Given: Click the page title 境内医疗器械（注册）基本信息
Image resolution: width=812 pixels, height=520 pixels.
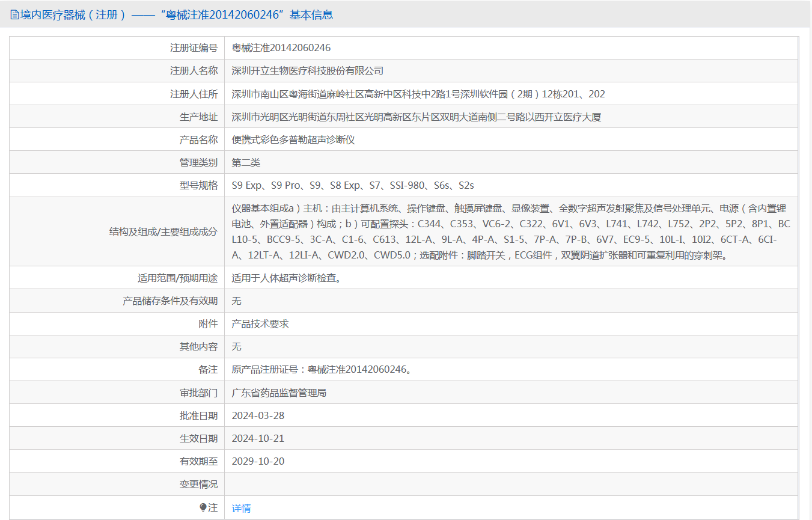Looking at the screenshot, I should click(x=177, y=15).
